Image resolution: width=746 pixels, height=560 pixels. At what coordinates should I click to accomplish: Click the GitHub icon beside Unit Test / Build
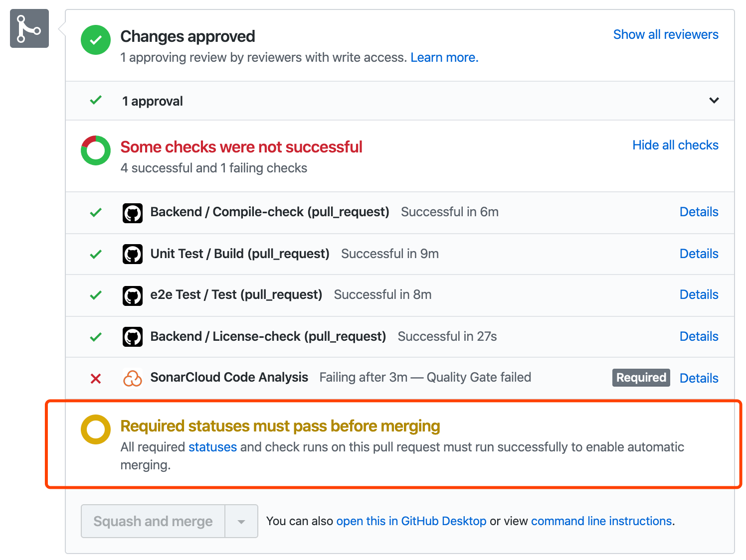point(133,254)
